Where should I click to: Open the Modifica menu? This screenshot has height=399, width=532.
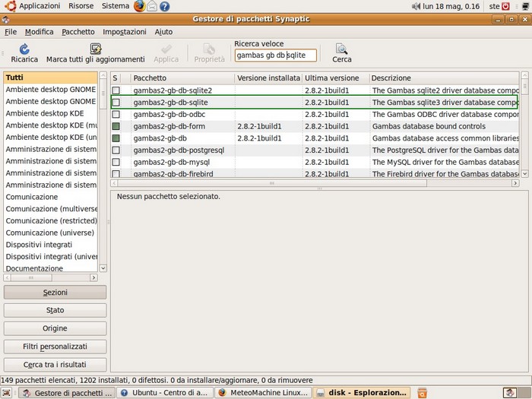click(x=39, y=32)
